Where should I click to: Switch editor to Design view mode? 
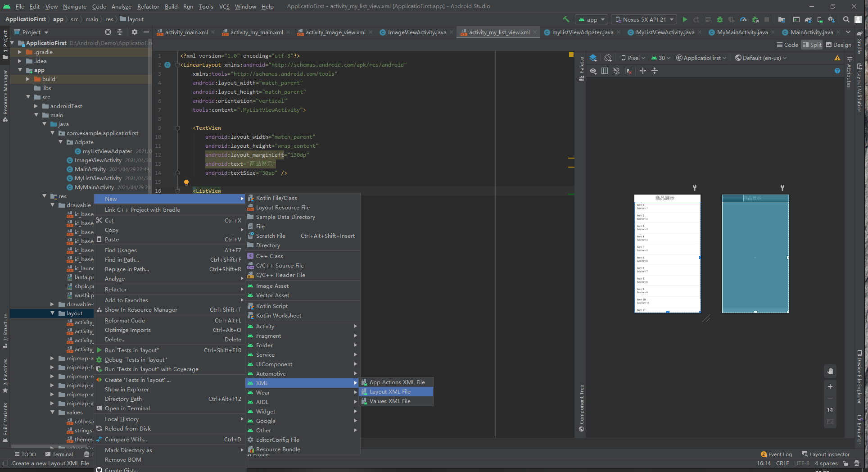point(838,45)
